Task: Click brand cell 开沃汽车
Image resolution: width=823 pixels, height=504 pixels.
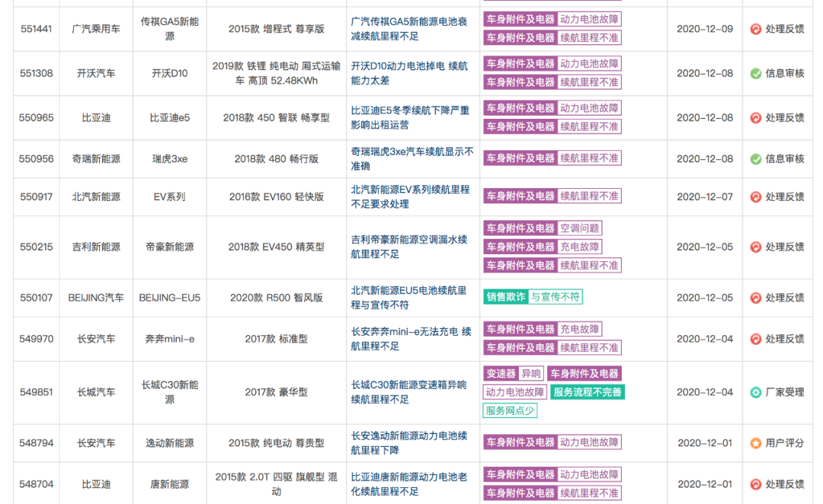Action: click(x=96, y=73)
